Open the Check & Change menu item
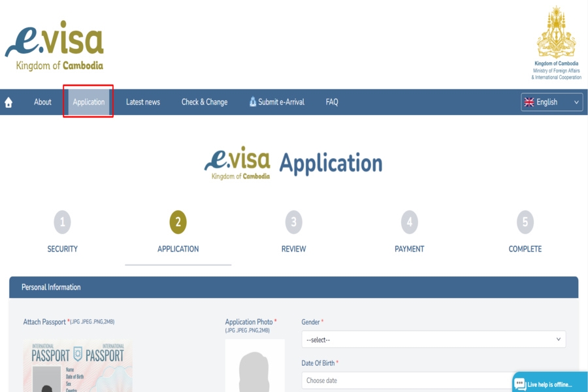Screen dimensions: 588x392 coord(204,102)
